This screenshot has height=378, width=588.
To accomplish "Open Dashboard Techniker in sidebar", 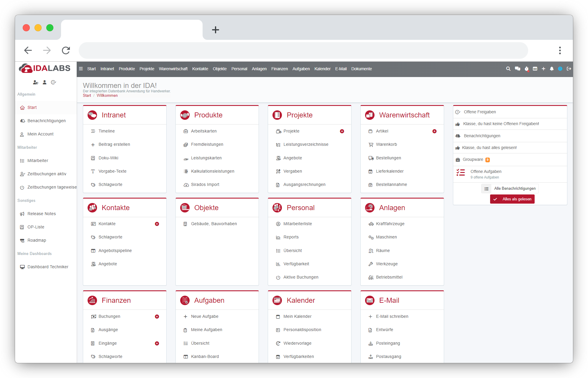I will pyautogui.click(x=48, y=267).
